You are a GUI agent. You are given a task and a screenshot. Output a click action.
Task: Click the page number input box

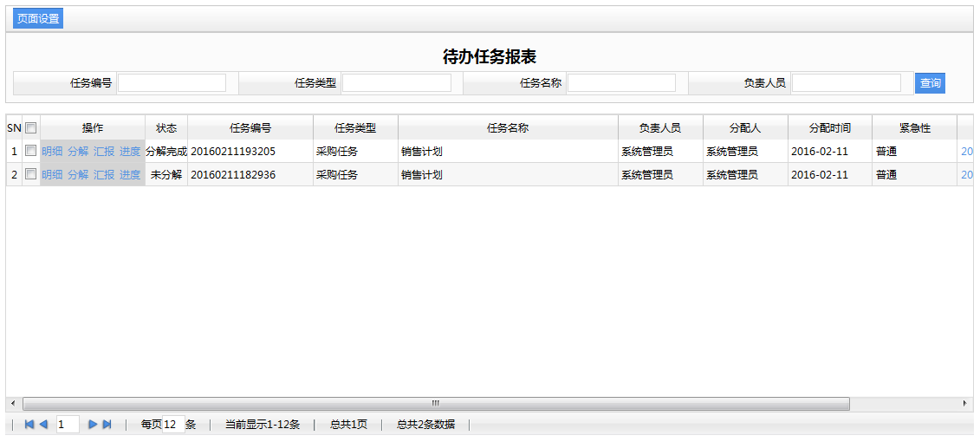point(68,425)
